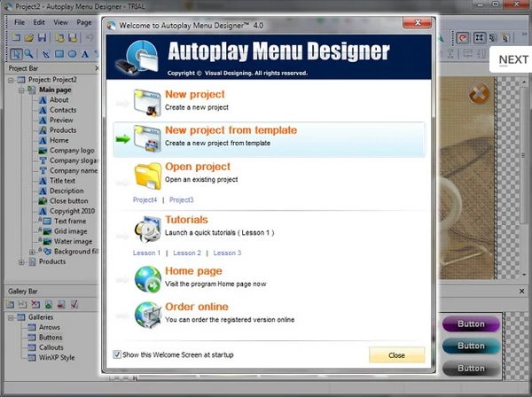532x397 pixels.
Task: Collapse the Main page tree node
Action: 21,90
